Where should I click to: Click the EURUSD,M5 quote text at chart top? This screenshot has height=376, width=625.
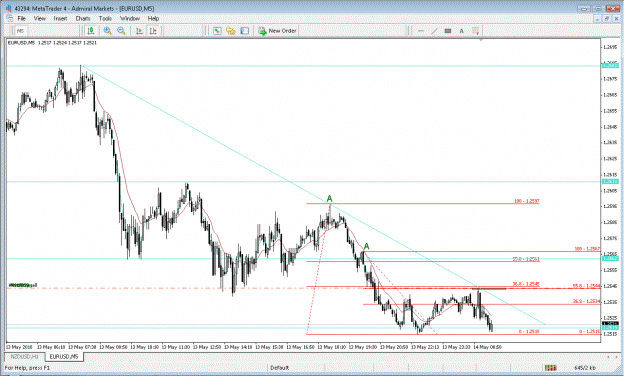[52, 43]
